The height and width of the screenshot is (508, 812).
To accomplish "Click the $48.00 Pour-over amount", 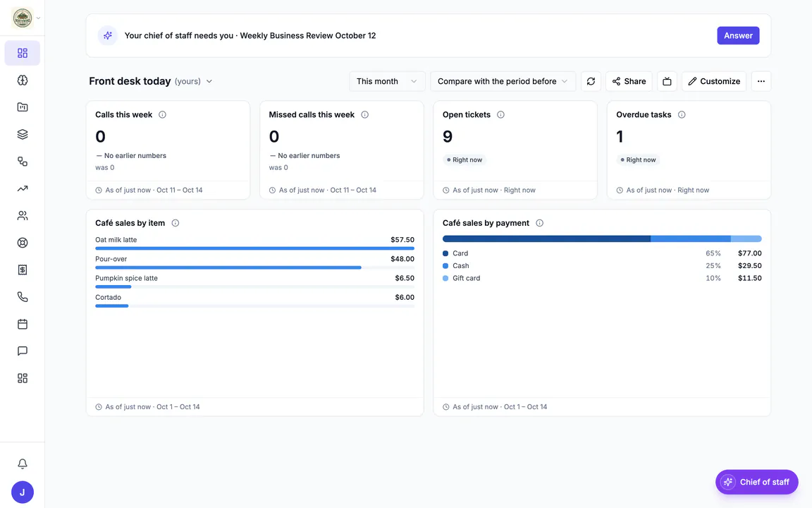I will pyautogui.click(x=402, y=259).
